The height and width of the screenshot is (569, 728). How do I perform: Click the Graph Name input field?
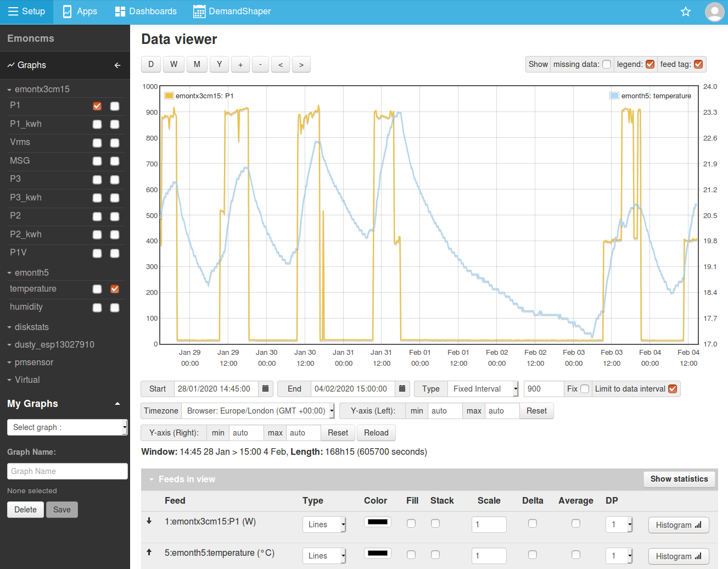67,471
